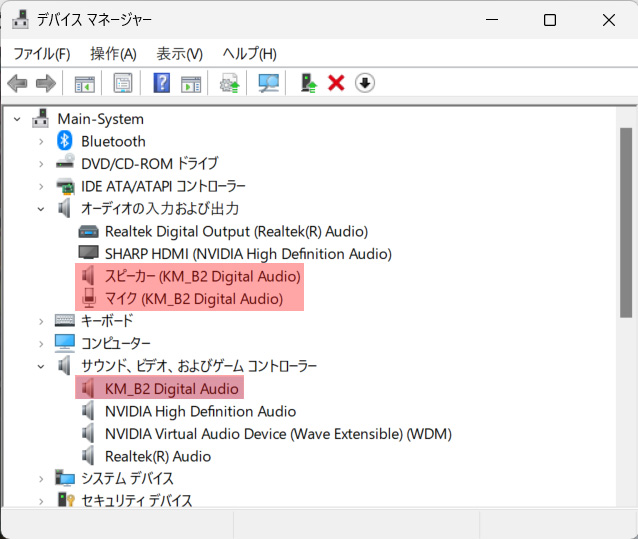This screenshot has width=638, height=539.
Task: Select the Bluetooth label text
Action: coord(113,142)
